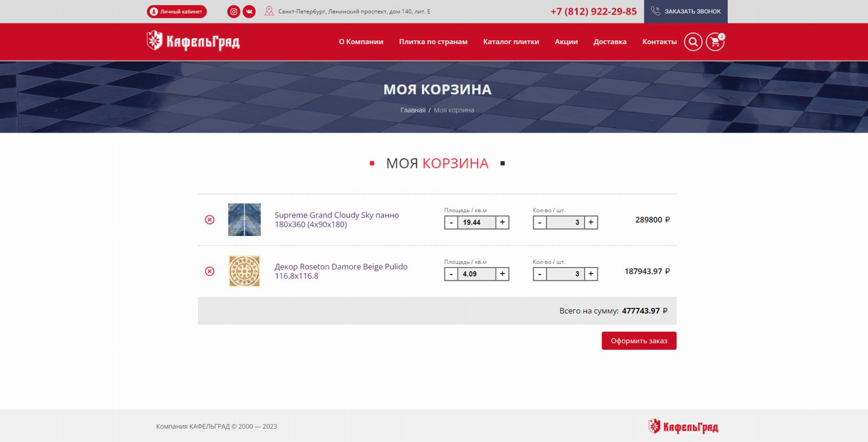Click the Заказать звонок button
Viewport: 868px width, 442px height.
click(685, 11)
